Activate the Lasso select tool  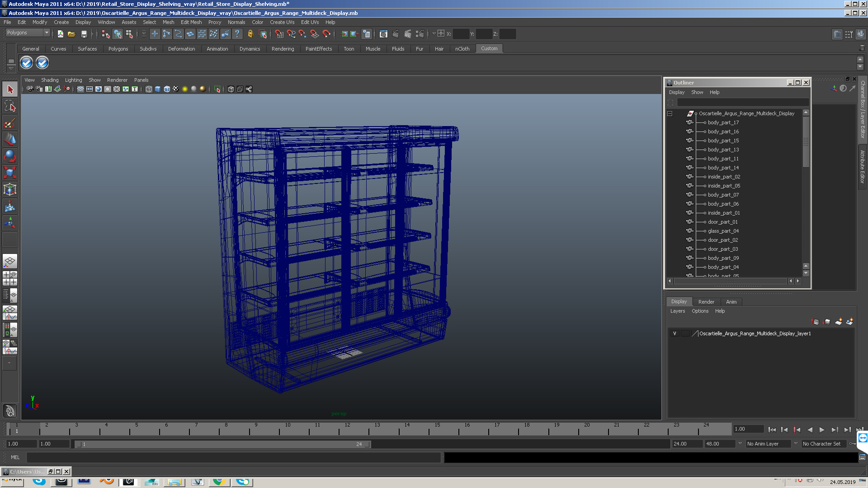click(x=10, y=107)
